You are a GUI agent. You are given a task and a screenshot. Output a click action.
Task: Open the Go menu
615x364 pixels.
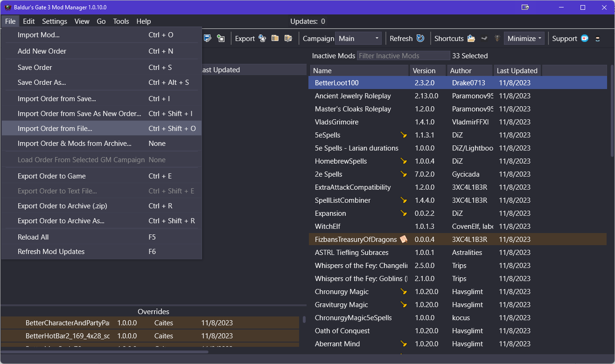(x=101, y=21)
